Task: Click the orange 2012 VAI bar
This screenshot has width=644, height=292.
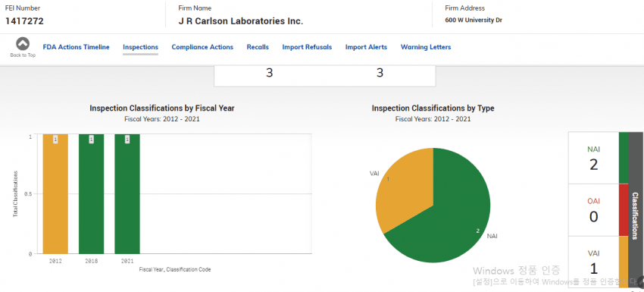Action: tap(55, 193)
